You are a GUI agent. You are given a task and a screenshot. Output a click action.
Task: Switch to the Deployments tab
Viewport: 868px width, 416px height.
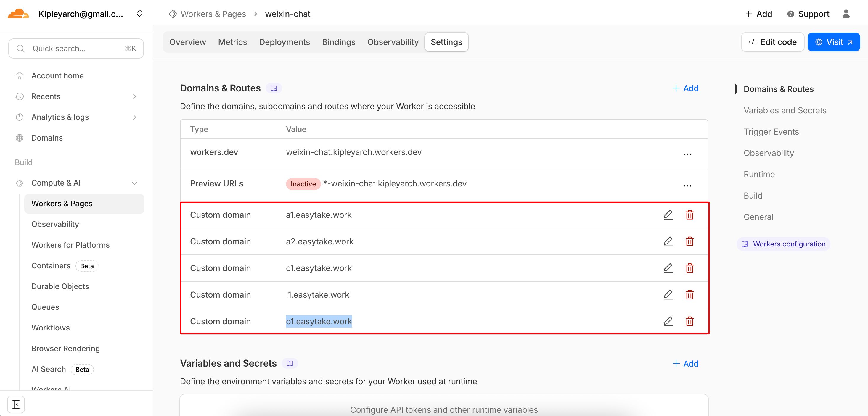(x=284, y=42)
